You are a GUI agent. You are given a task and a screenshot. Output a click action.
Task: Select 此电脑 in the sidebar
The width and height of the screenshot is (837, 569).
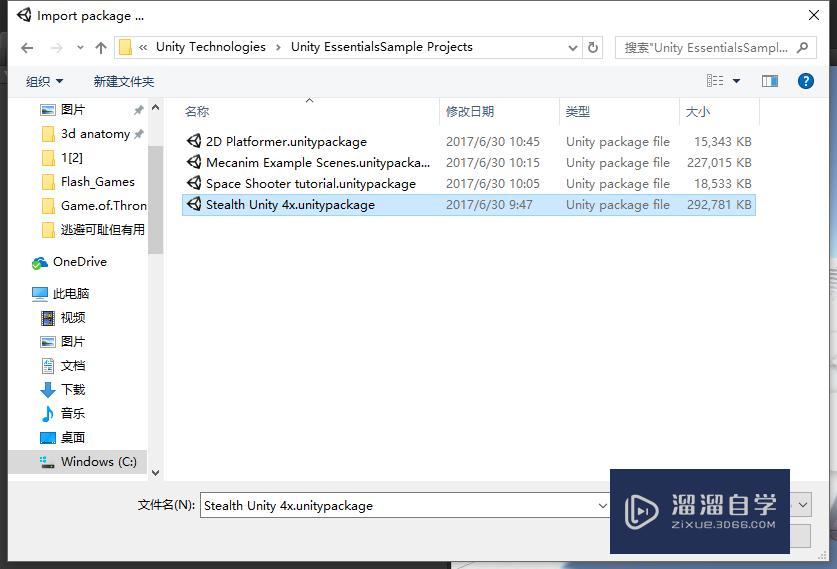coord(70,294)
